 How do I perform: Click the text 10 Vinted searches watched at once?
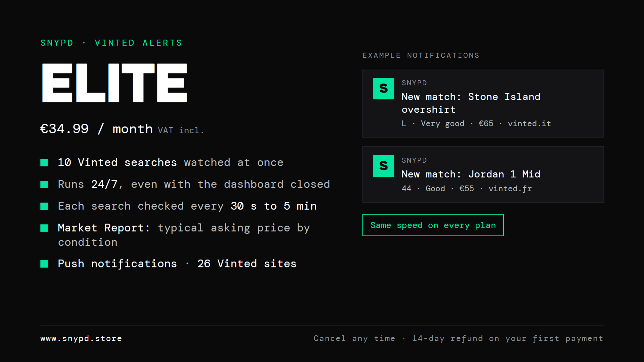pyautogui.click(x=171, y=162)
